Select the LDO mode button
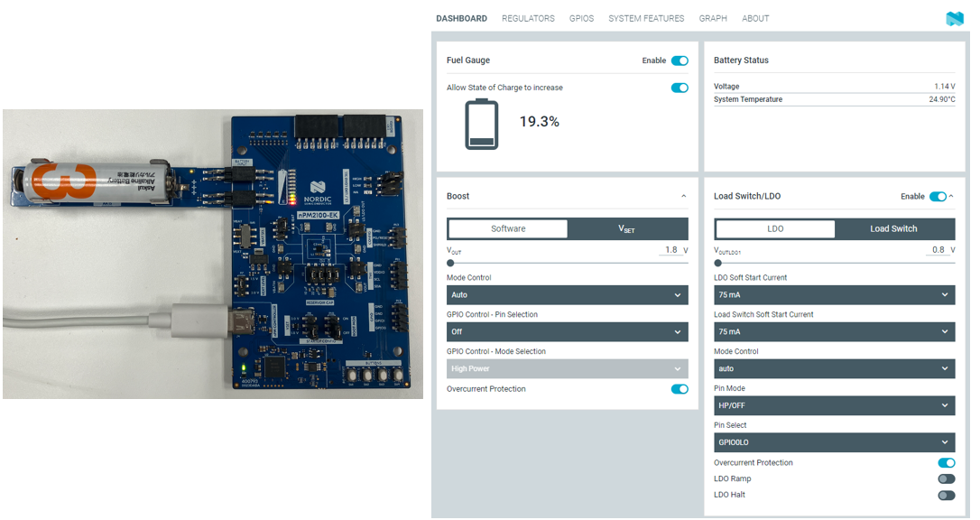Viewport: 980px width, 520px height. pyautogui.click(x=775, y=228)
